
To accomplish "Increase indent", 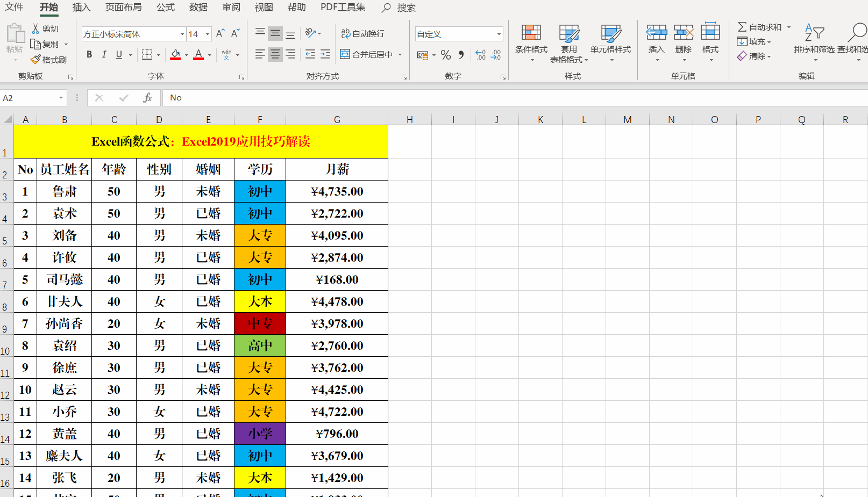I will (325, 54).
